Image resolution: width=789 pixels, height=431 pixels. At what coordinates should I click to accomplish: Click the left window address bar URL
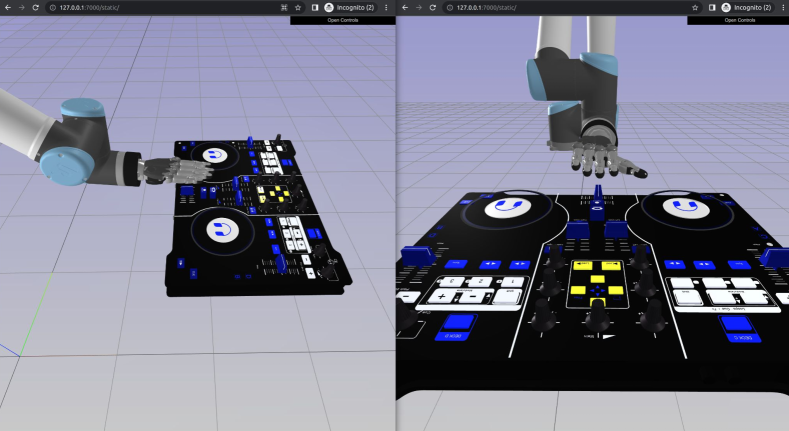point(89,8)
